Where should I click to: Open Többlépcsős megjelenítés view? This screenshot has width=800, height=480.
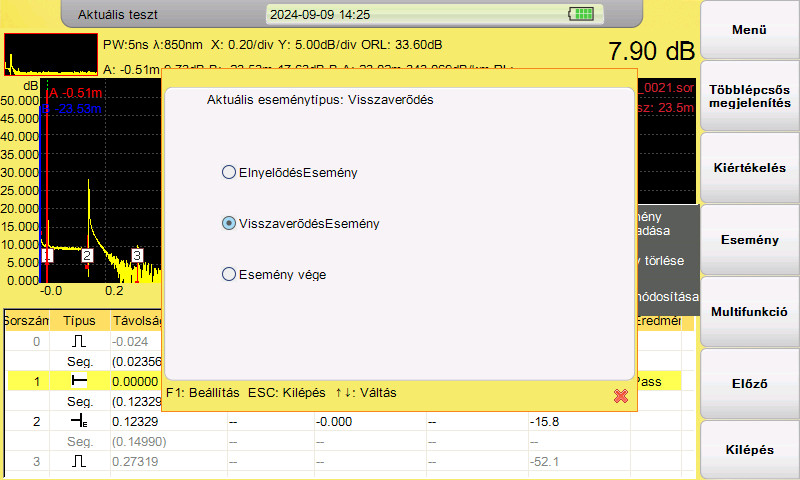[749, 96]
